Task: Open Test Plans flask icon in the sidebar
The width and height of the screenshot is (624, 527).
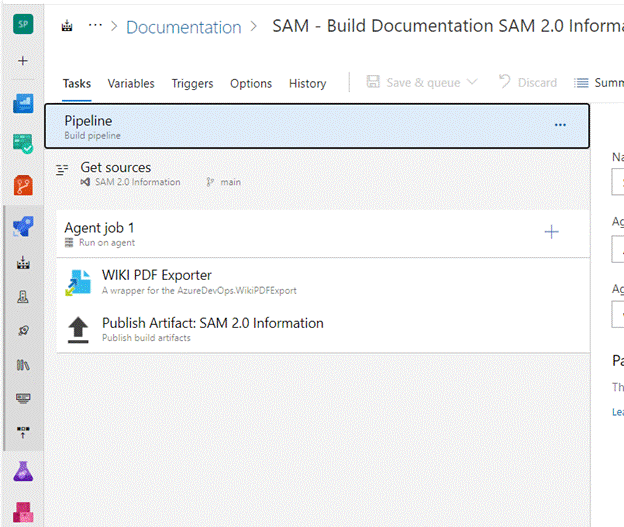Action: pos(23,471)
